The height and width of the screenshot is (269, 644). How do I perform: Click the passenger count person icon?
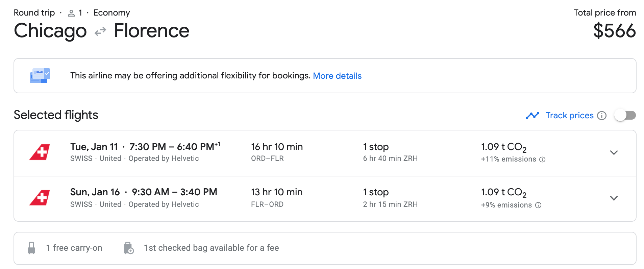(71, 13)
